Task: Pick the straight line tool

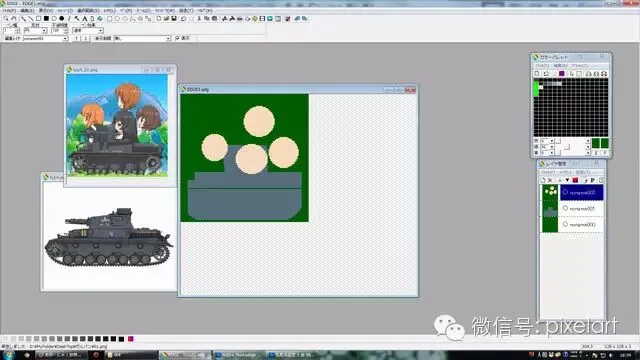Action: coord(31,18)
